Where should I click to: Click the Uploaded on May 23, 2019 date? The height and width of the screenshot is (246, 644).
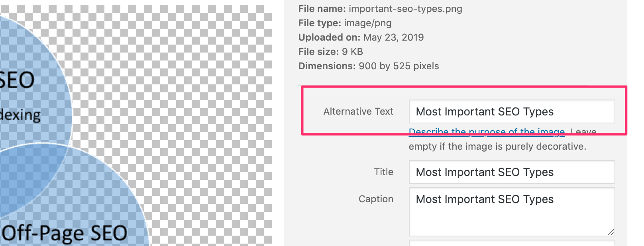click(x=393, y=37)
